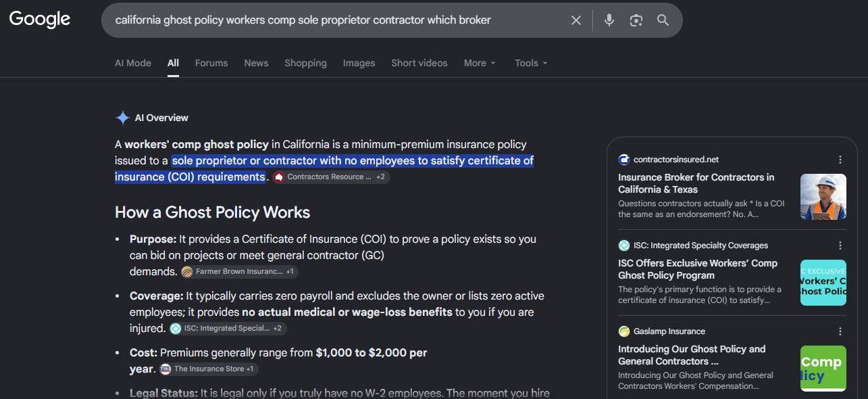The image size is (868, 399).
Task: Click the magnifying glass search button
Action: 663,20
